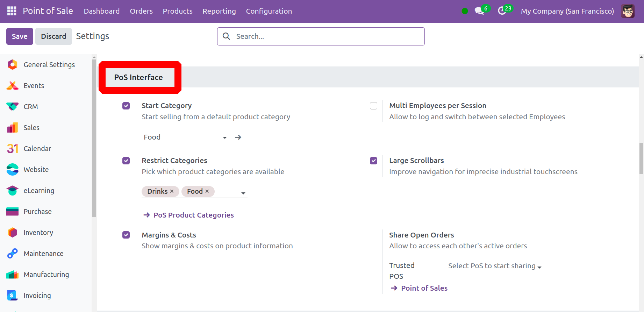Click the Inventory icon in sidebar
The width and height of the screenshot is (644, 312).
13,233
